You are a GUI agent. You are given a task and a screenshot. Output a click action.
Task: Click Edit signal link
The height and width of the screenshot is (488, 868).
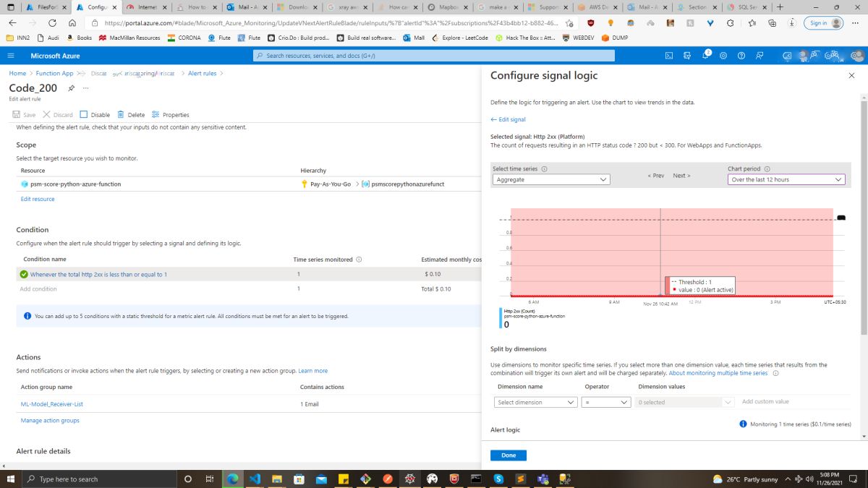point(508,119)
